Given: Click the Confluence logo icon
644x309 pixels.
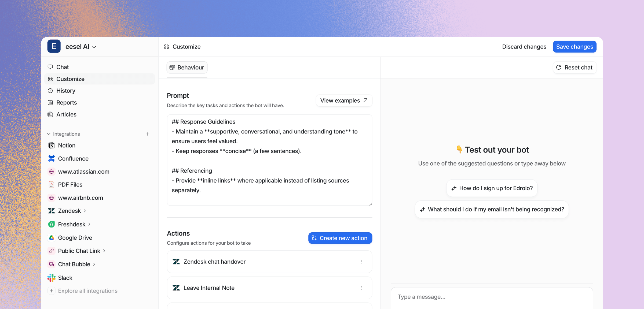Looking at the screenshot, I should [51, 158].
